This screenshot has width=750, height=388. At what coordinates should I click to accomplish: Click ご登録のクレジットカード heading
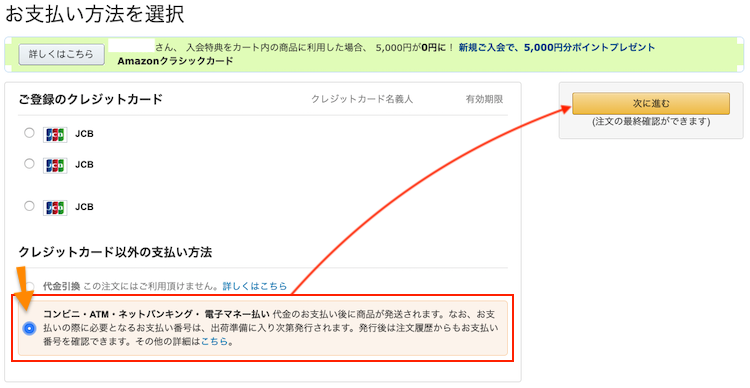(x=91, y=99)
